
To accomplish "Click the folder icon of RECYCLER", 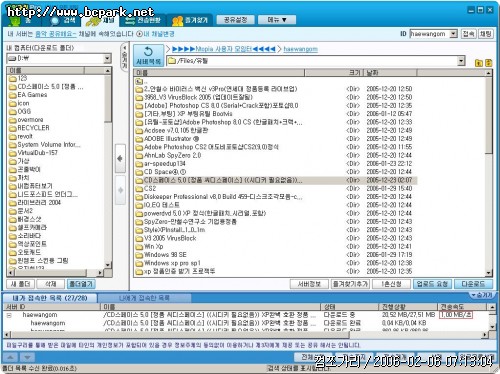I will [13, 128].
